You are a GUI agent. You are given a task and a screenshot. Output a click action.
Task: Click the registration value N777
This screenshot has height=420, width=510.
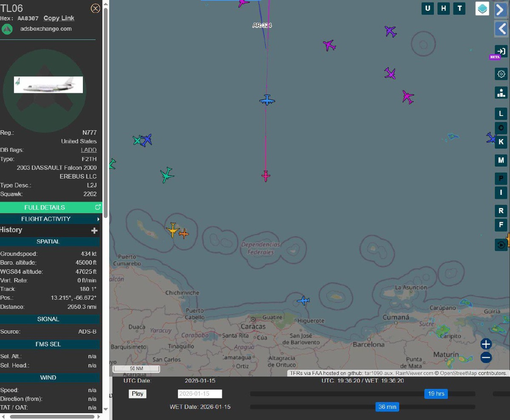point(89,132)
